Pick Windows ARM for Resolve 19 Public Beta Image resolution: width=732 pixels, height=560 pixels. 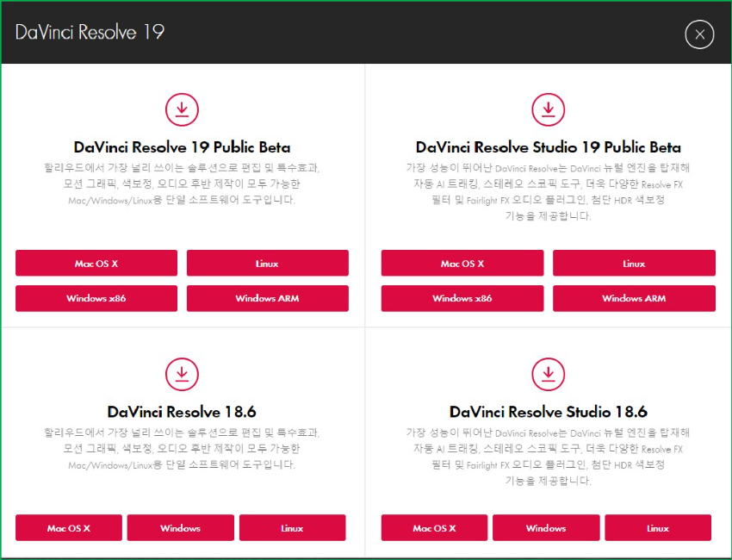[267, 298]
